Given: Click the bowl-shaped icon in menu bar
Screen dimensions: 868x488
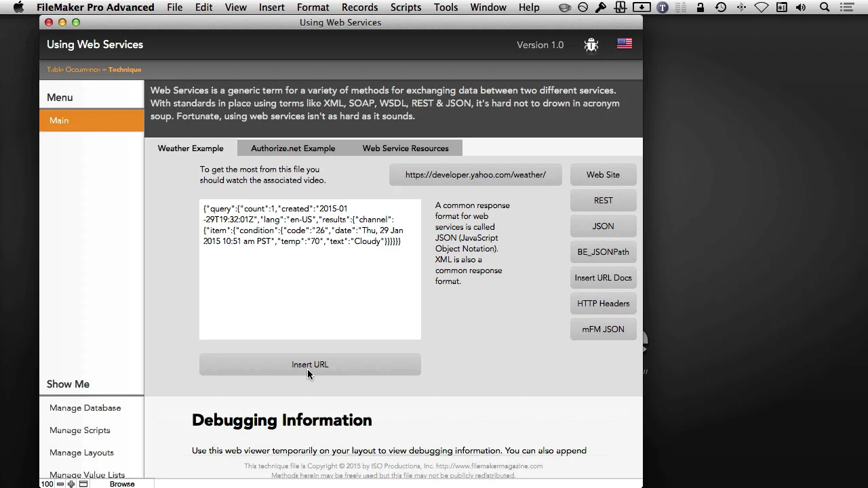Looking at the screenshot, I should tap(565, 7).
